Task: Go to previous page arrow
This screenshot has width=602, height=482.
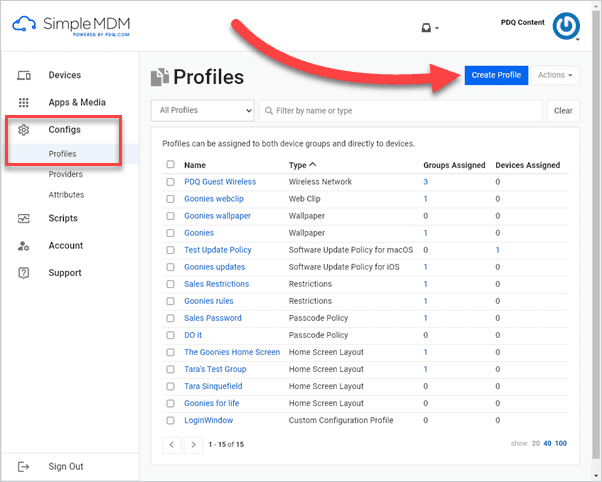Action: click(172, 444)
